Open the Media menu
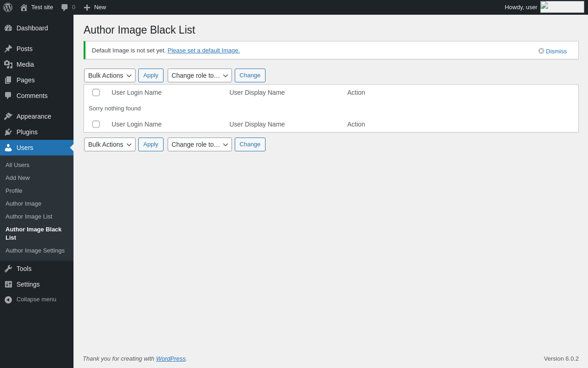588x368 pixels. tap(37, 64)
